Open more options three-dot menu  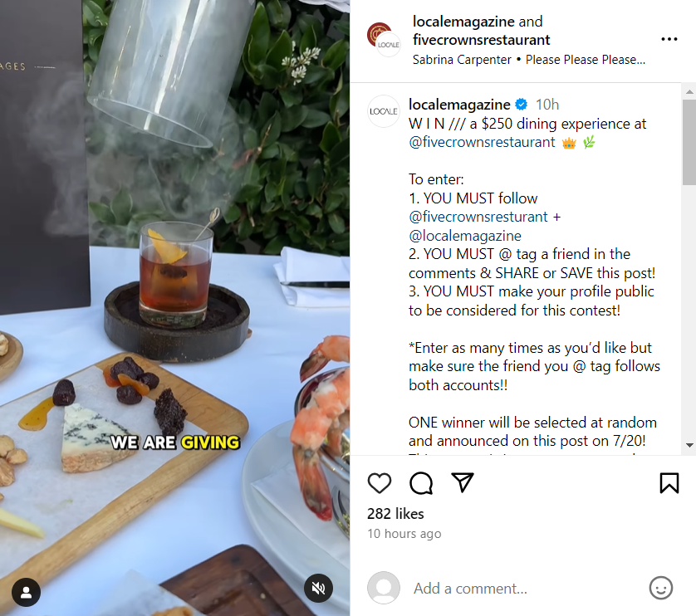(669, 39)
